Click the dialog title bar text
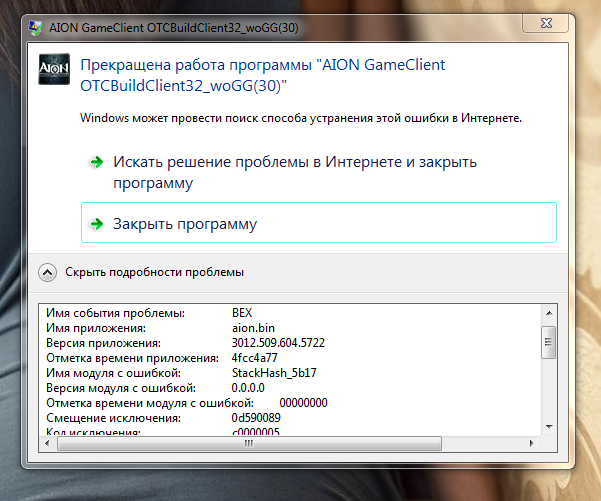Screen dimensions: 601x501 174,28
